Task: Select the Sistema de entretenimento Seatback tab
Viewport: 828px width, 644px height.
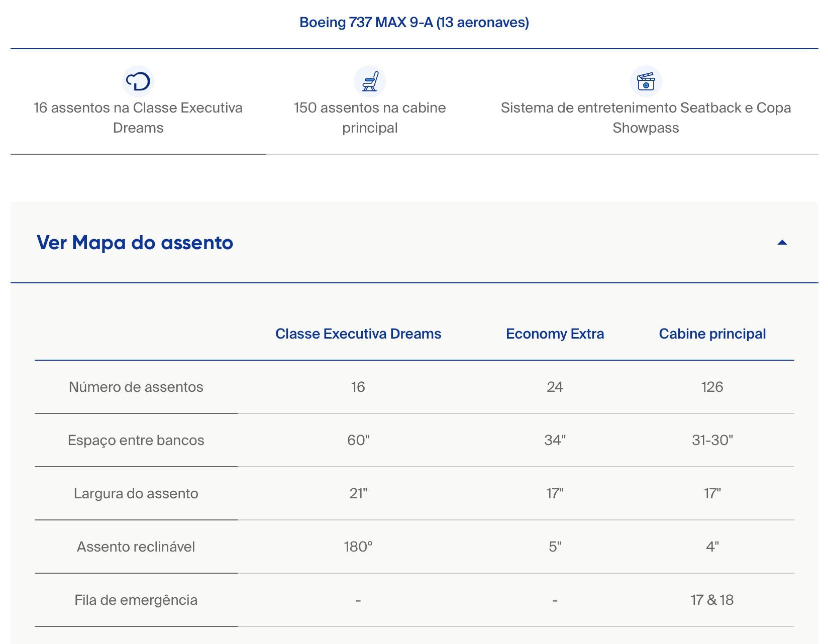Action: pyautogui.click(x=646, y=102)
